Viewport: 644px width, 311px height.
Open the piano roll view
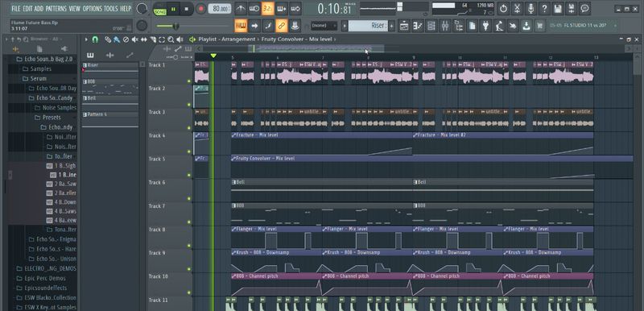pos(418,26)
